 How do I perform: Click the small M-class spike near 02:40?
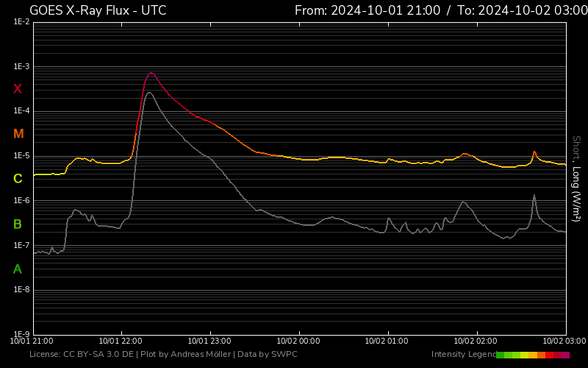tap(534, 152)
